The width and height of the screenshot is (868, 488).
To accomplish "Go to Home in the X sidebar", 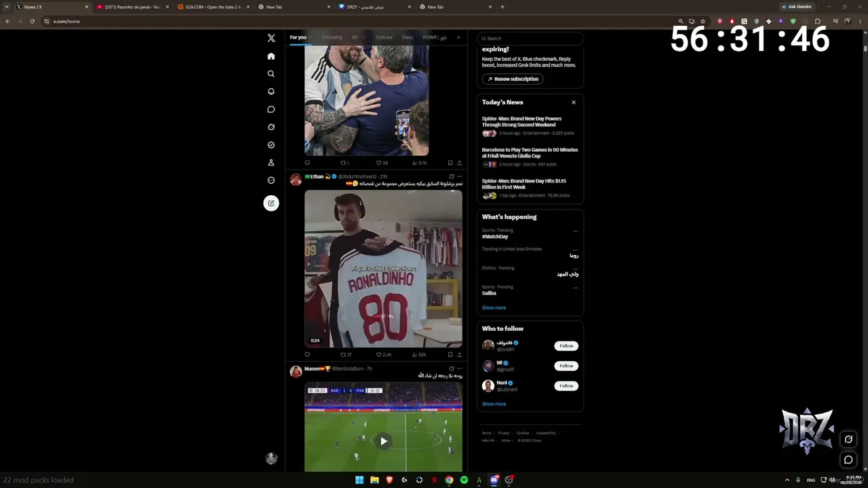I will pyautogui.click(x=271, y=56).
